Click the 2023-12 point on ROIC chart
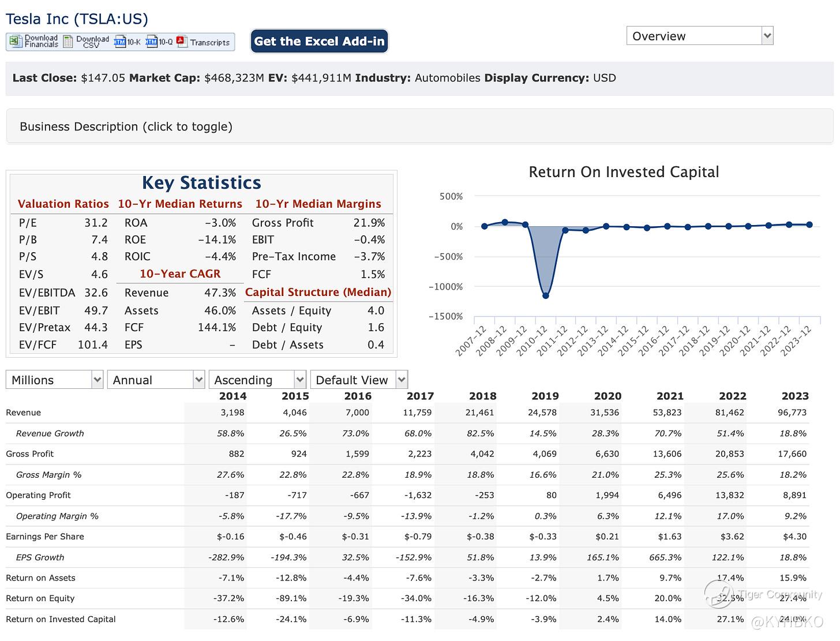Screen dimensions: 840x641 click(809, 224)
